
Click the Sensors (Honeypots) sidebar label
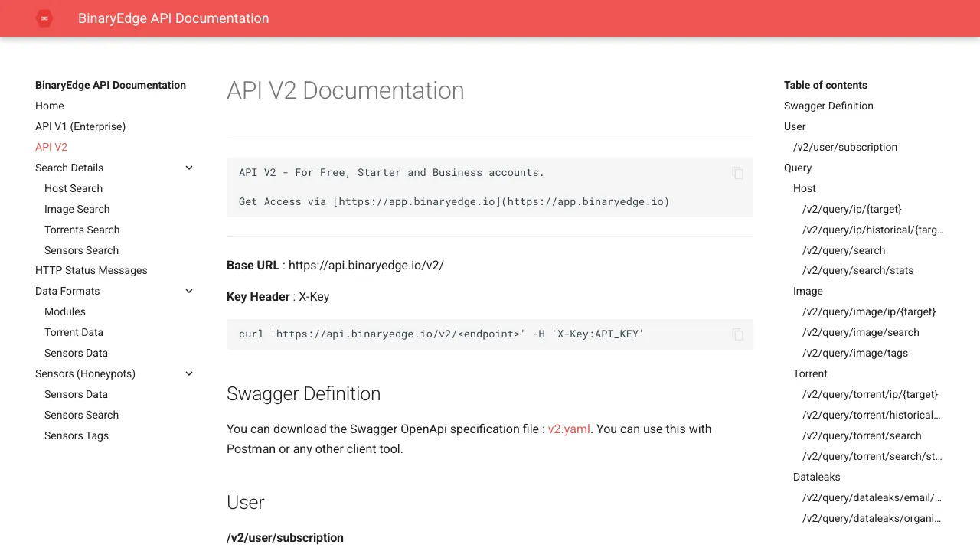click(x=85, y=373)
